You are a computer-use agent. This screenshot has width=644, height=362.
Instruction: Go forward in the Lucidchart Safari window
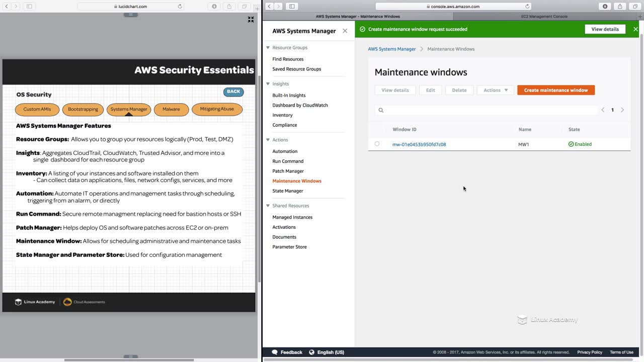point(16,7)
